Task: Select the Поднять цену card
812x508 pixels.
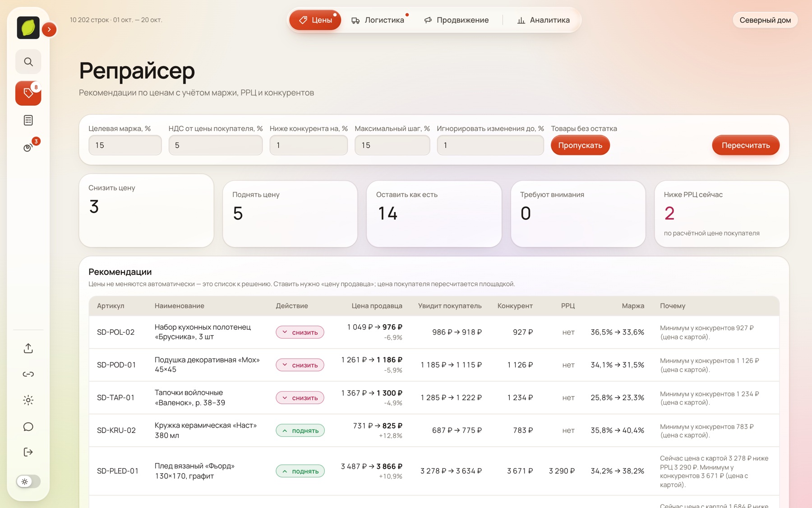Action: tap(290, 214)
